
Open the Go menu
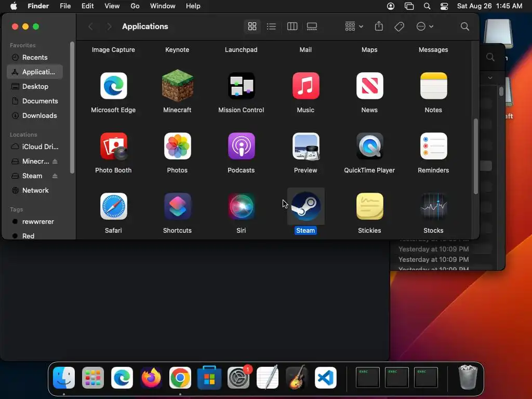click(x=135, y=6)
